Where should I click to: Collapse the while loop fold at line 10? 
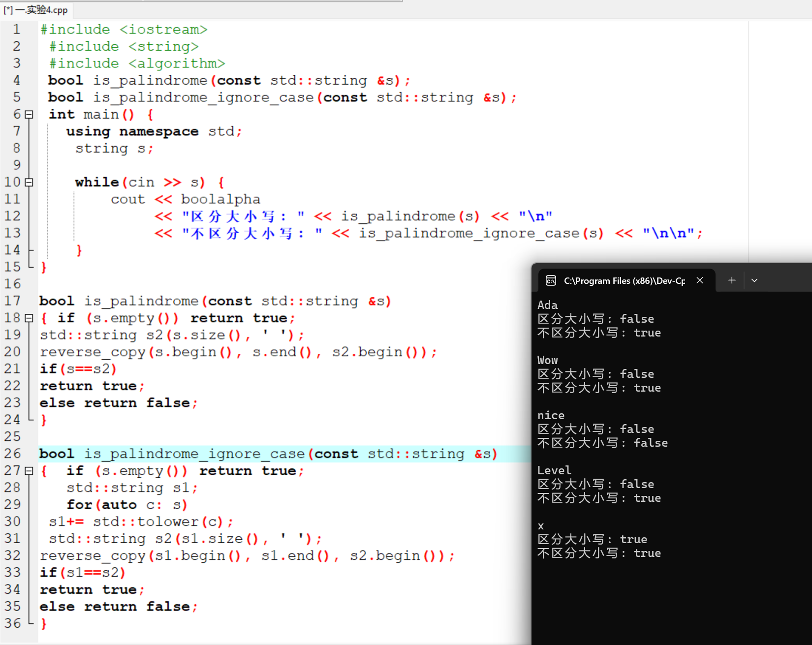click(29, 183)
